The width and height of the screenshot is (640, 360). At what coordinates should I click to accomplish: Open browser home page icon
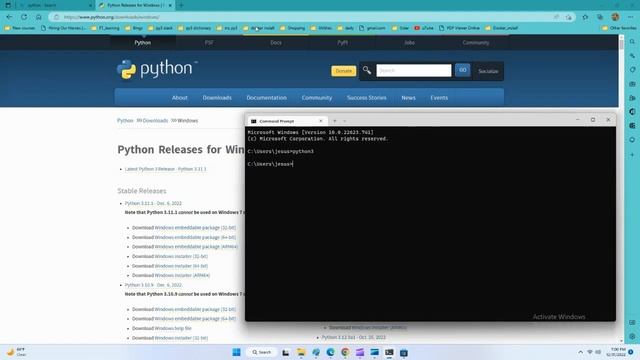coord(39,17)
